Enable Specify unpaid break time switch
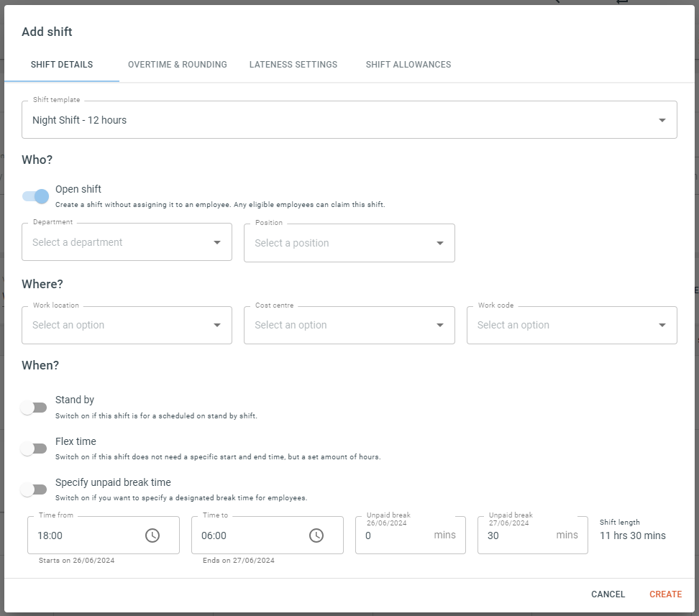Viewport: 699px width, 616px height. (x=34, y=489)
